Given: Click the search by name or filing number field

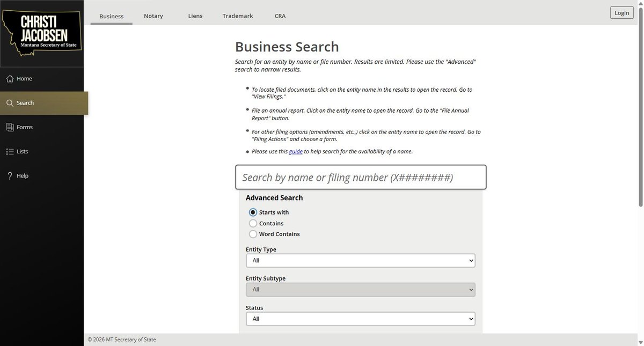Looking at the screenshot, I should (361, 177).
